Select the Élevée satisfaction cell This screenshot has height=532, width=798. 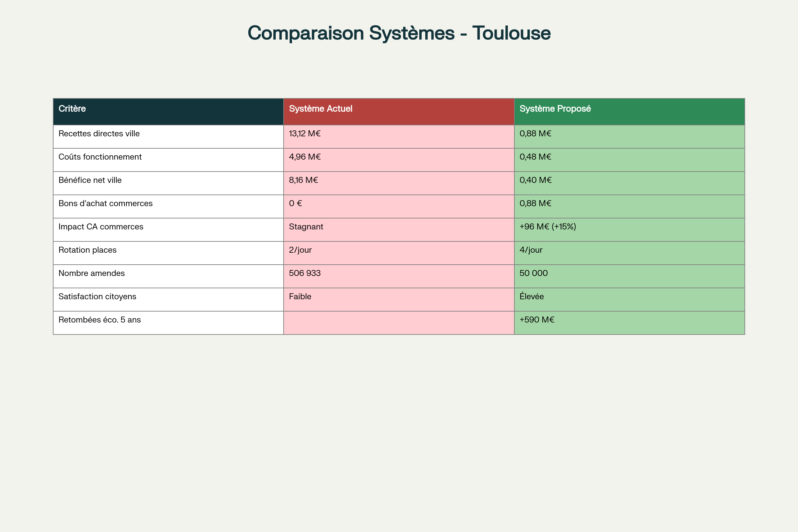point(532,297)
